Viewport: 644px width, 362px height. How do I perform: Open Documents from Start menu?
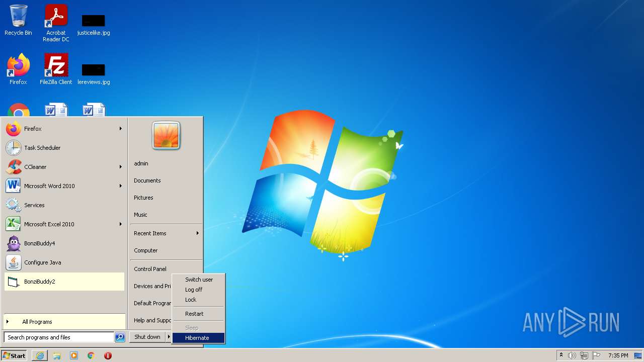166,180
